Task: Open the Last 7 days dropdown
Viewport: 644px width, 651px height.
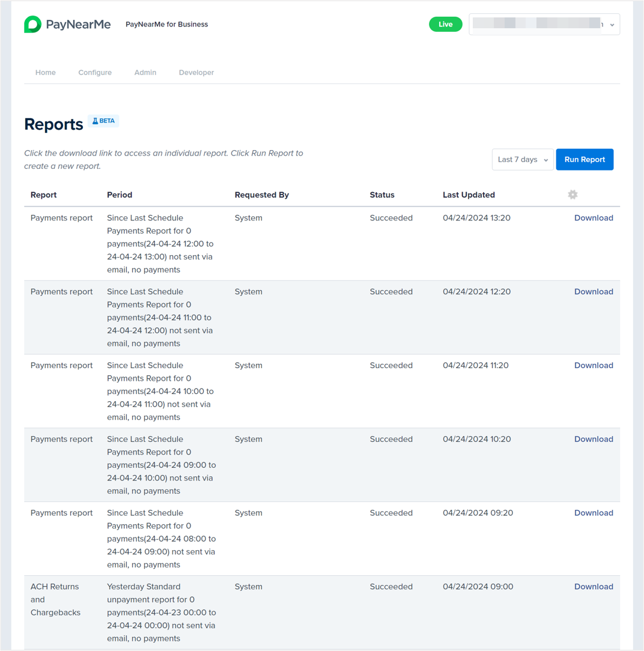Action: (x=522, y=159)
